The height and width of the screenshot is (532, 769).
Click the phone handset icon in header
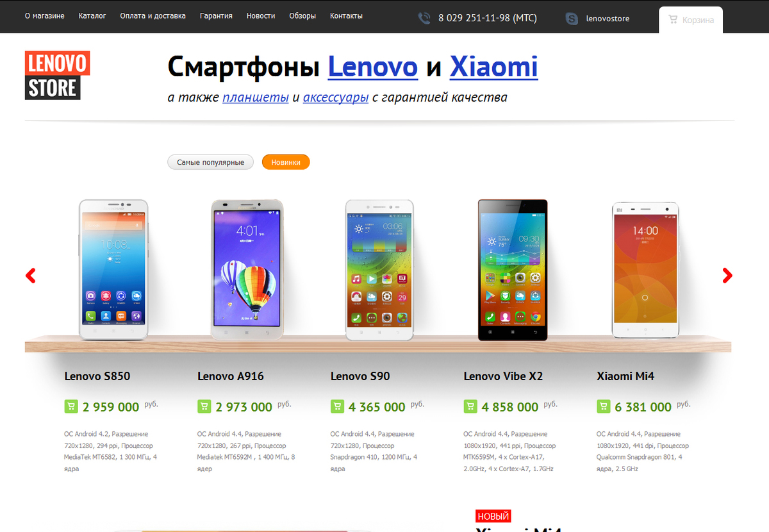[x=424, y=19]
